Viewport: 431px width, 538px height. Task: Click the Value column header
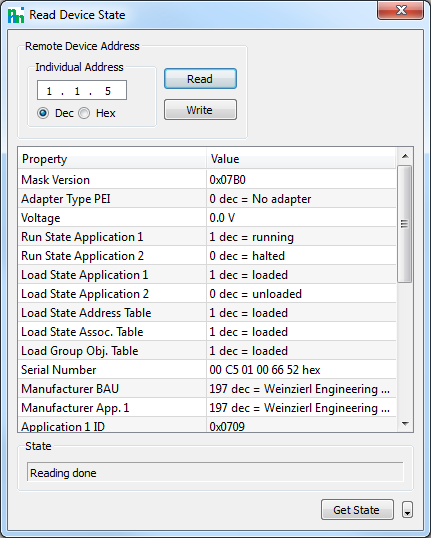click(x=301, y=159)
